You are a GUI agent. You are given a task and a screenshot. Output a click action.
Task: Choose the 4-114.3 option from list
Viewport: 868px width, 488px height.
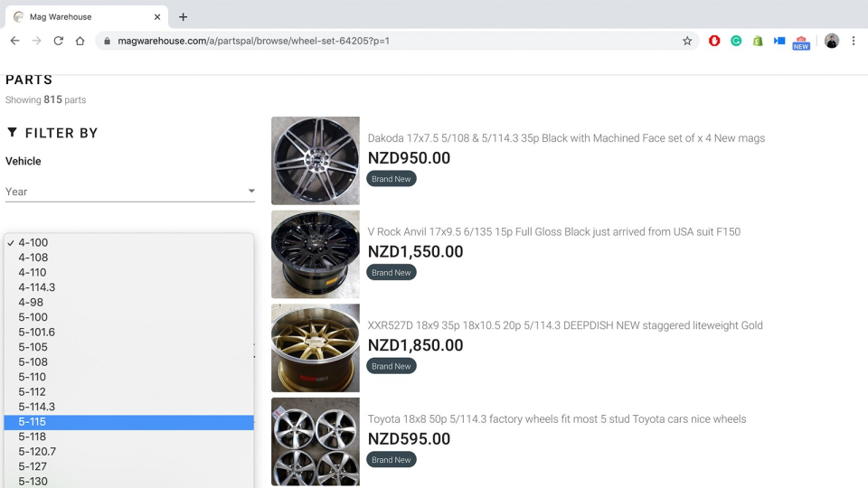point(129,287)
